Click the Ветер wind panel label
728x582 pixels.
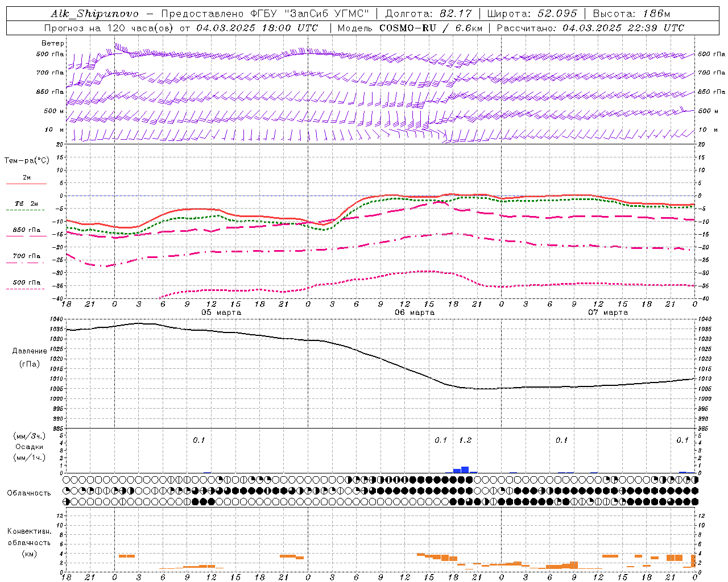pos(53,43)
